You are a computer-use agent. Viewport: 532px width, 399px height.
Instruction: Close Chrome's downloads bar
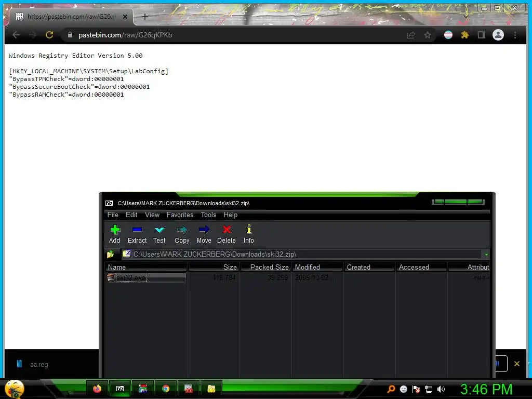pyautogui.click(x=517, y=364)
